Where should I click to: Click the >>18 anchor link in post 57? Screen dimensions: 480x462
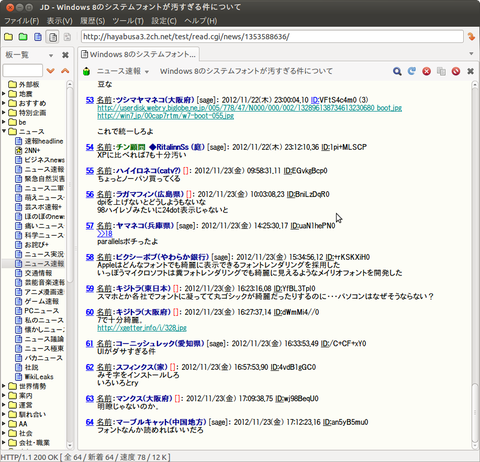tap(104, 234)
